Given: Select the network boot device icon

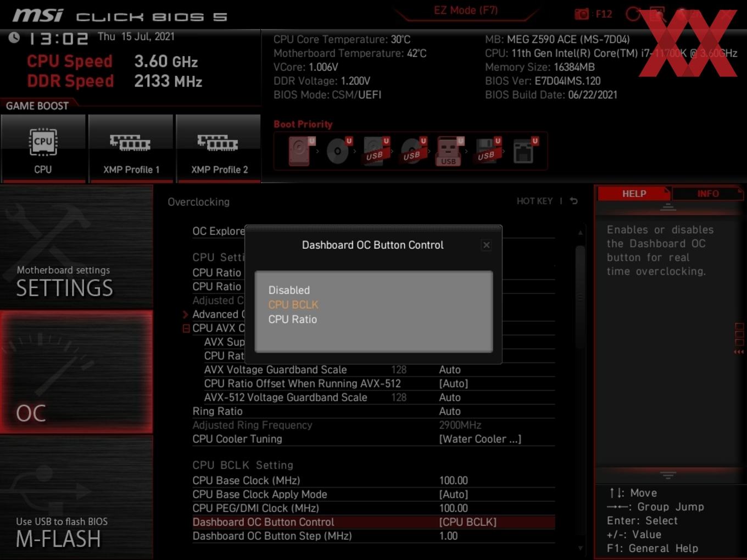Looking at the screenshot, I should click(525, 151).
